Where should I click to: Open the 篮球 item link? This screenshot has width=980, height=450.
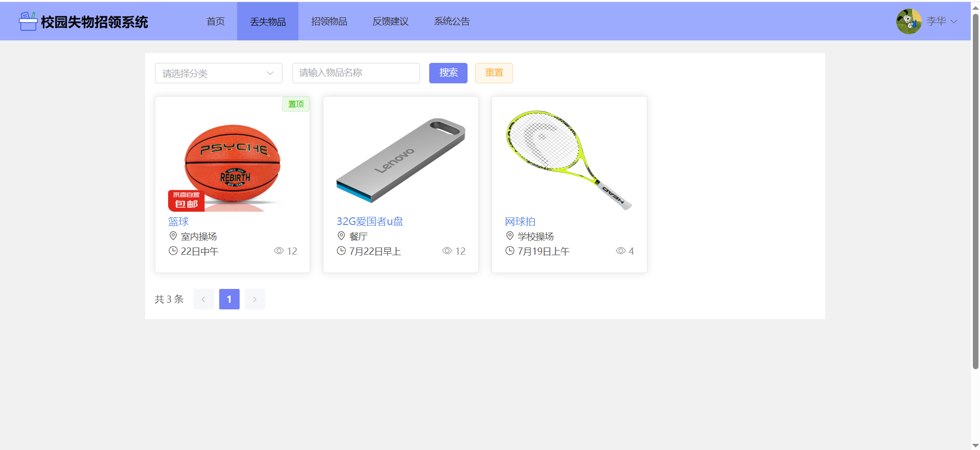tap(178, 221)
